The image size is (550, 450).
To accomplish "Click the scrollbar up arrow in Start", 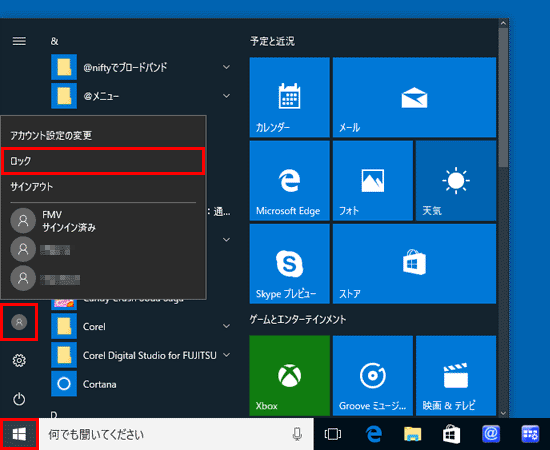I will [503, 23].
